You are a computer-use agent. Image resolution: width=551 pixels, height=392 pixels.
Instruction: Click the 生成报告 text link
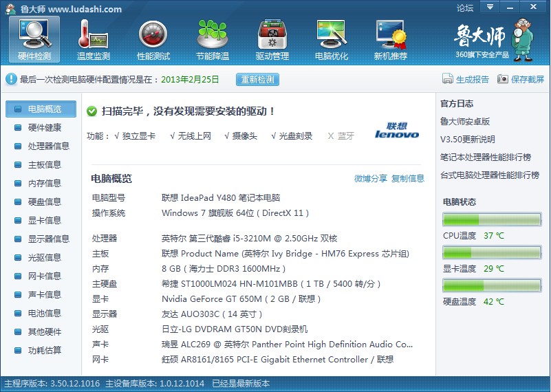click(473, 79)
